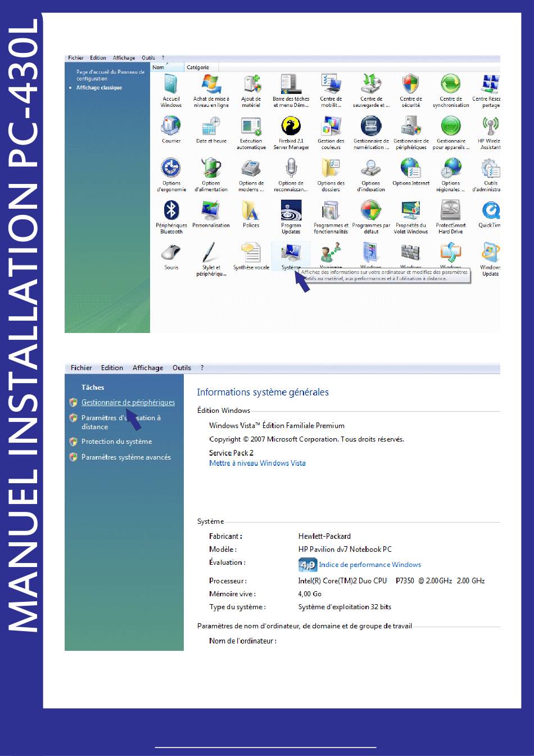
Task: Open the Protection du système link
Action: pyautogui.click(x=116, y=442)
